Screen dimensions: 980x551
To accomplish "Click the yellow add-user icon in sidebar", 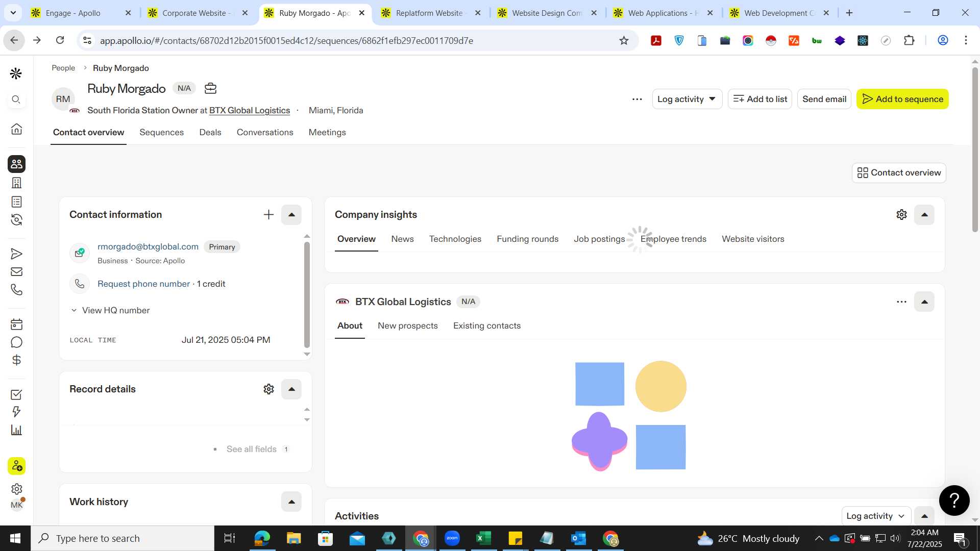I will [16, 466].
